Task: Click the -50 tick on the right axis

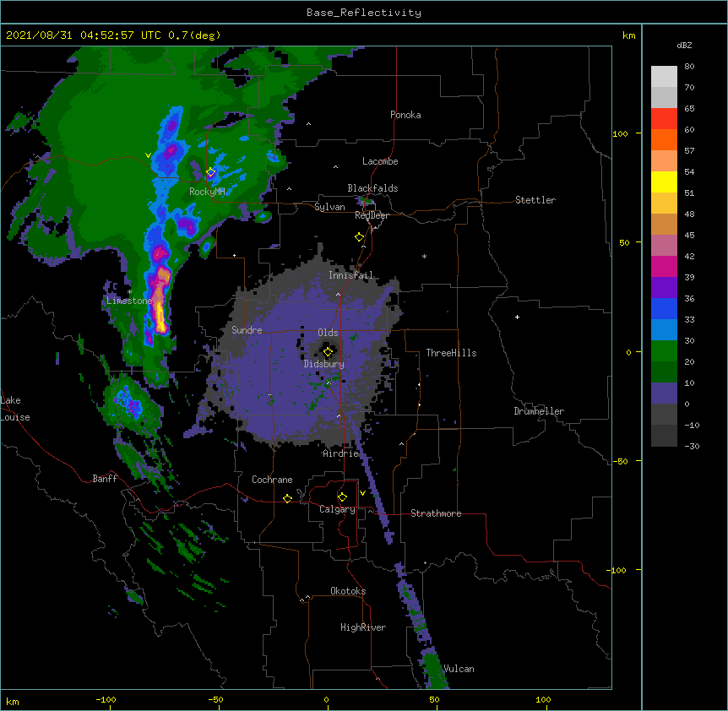Action: click(x=620, y=461)
